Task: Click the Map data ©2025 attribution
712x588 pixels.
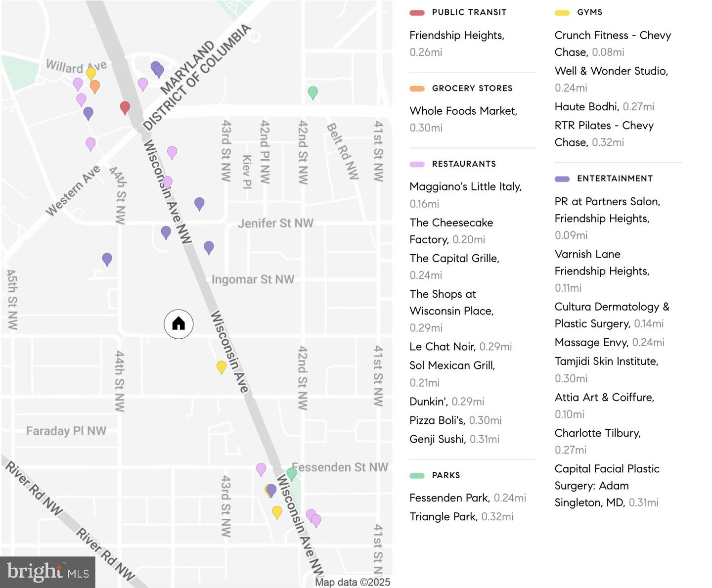Action: point(353,582)
